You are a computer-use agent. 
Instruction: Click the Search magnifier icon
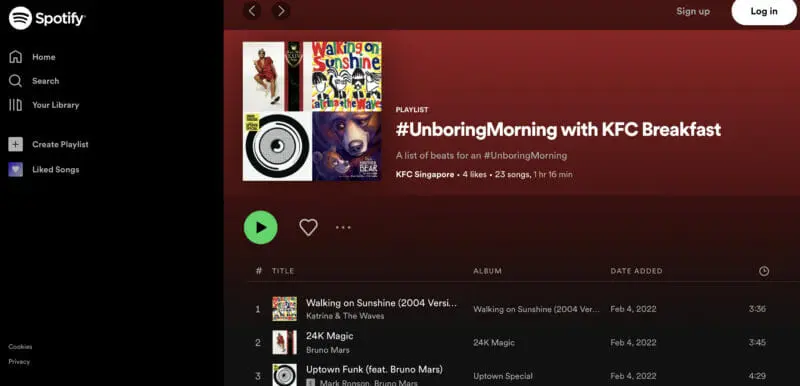[15, 81]
